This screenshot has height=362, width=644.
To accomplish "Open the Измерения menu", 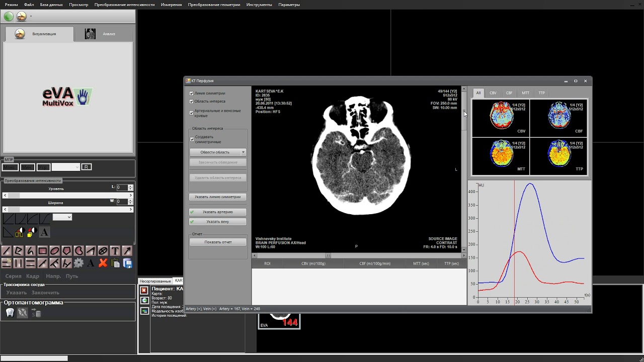I will click(x=172, y=5).
